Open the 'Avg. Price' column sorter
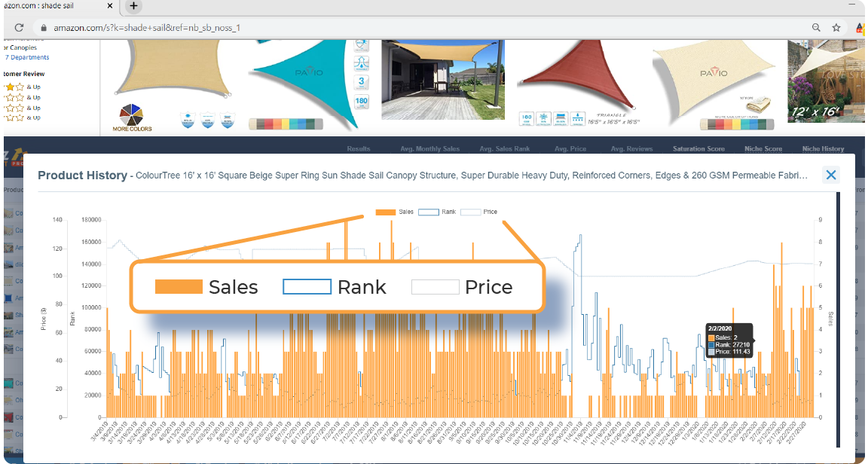Image resolution: width=868 pixels, height=464 pixels. coord(570,148)
